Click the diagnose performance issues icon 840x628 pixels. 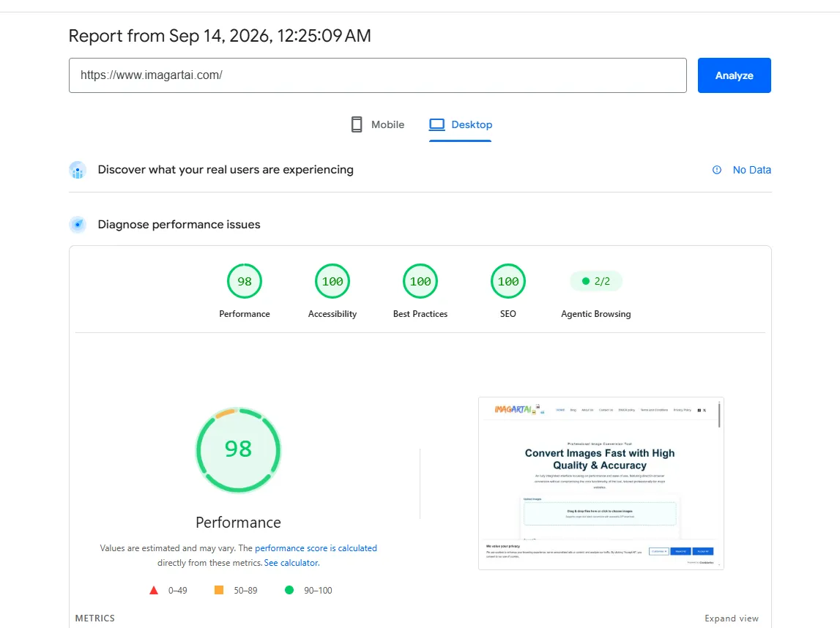point(78,225)
